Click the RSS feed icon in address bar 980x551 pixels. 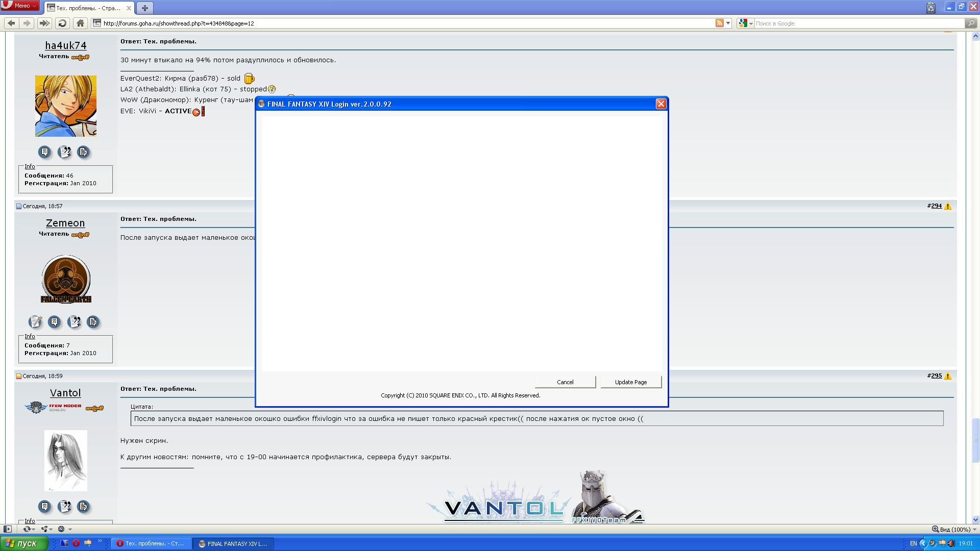pos(719,23)
